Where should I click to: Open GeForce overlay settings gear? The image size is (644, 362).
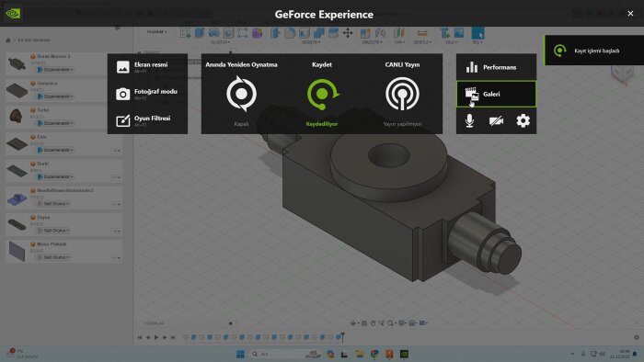pyautogui.click(x=523, y=121)
